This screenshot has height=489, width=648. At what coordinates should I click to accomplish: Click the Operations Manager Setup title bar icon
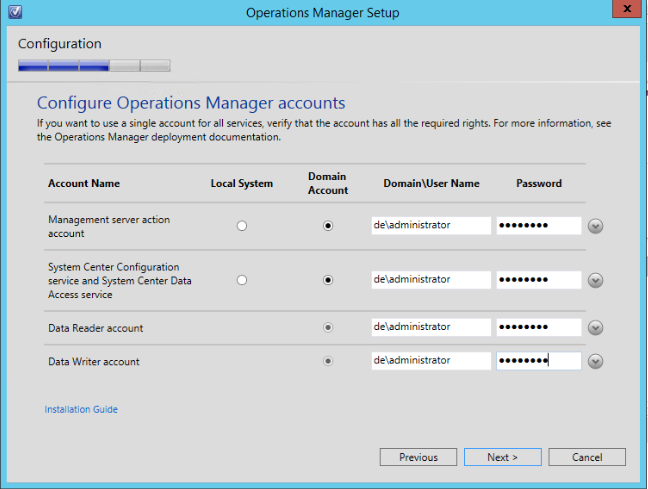point(13,12)
